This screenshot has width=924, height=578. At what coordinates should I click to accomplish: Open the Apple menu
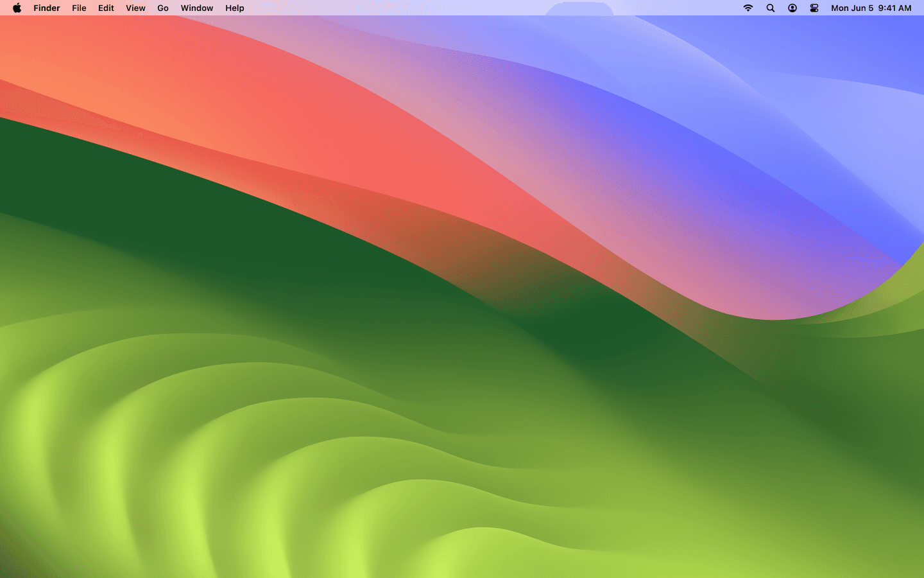16,8
